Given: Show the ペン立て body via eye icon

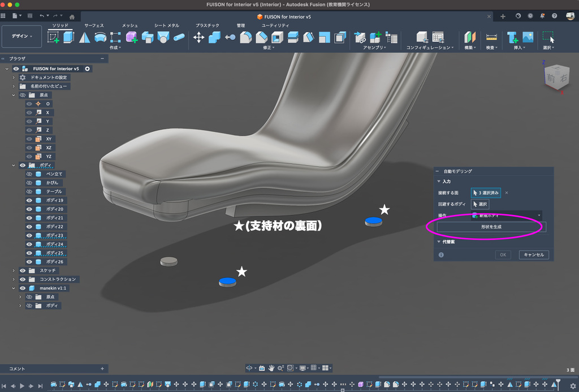Looking at the screenshot, I should coord(29,174).
